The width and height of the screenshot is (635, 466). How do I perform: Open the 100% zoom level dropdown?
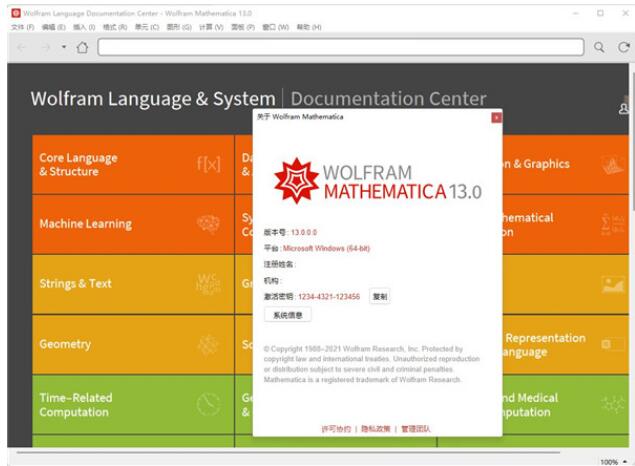coord(614,462)
